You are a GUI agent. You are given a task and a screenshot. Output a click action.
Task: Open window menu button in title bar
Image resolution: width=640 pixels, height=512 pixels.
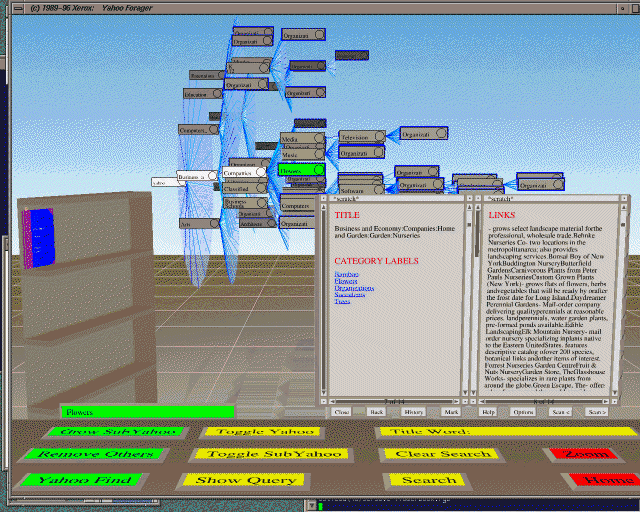point(18,8)
